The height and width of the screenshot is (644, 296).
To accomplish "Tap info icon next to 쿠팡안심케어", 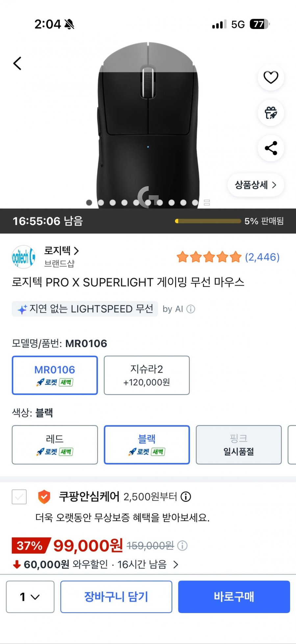I will [x=186, y=496].
